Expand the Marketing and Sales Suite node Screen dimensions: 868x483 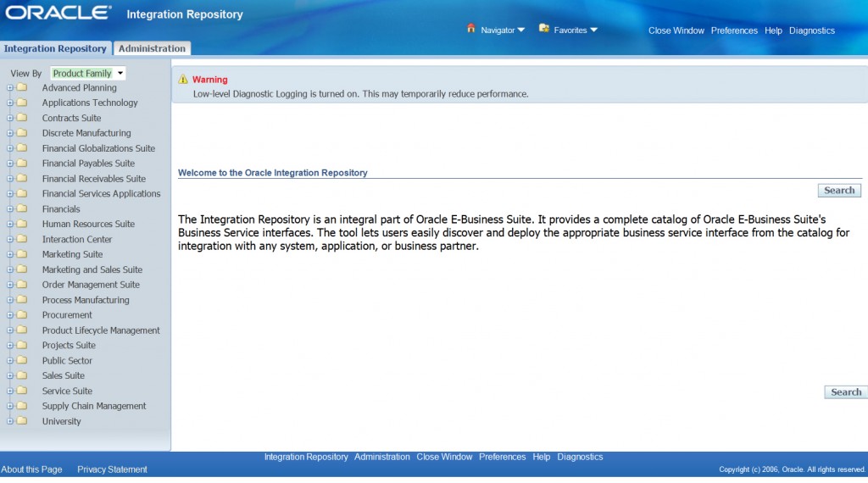click(x=10, y=270)
